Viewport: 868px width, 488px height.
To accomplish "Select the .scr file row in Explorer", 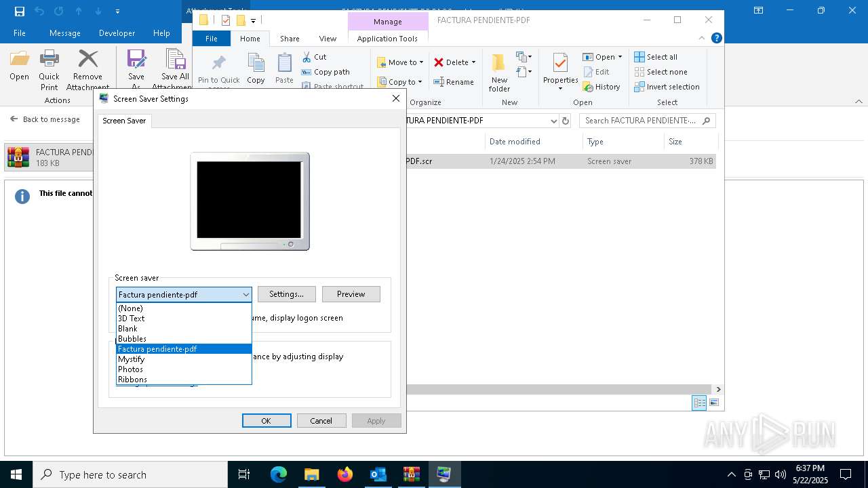I will coord(561,161).
